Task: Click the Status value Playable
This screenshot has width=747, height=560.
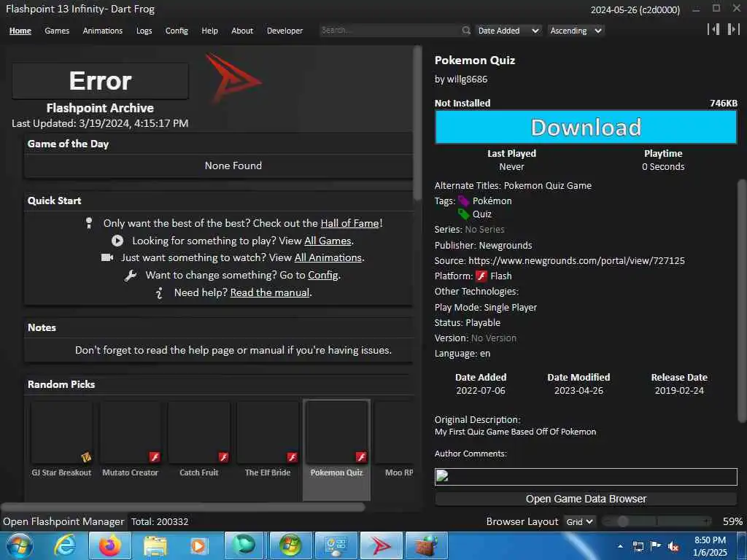Action: 483,323
